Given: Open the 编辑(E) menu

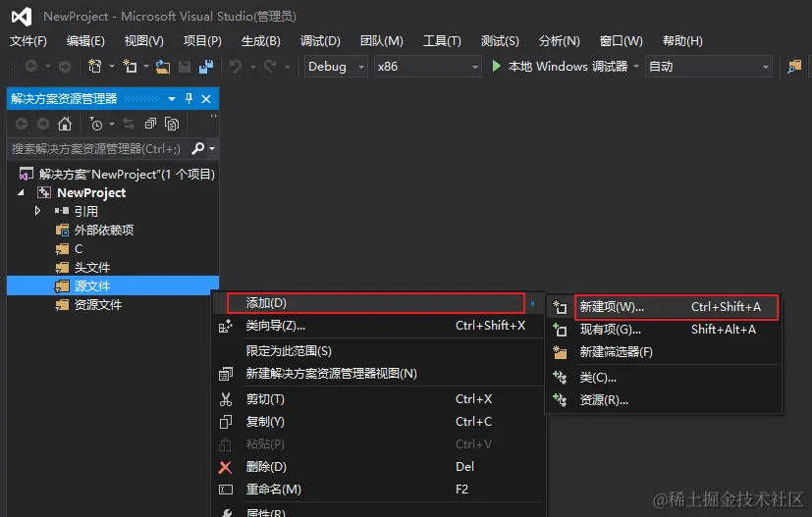Looking at the screenshot, I should pos(85,41).
